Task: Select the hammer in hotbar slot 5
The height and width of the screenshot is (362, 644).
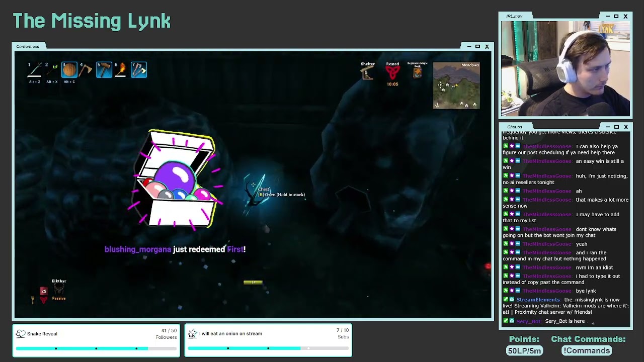Action: point(104,70)
